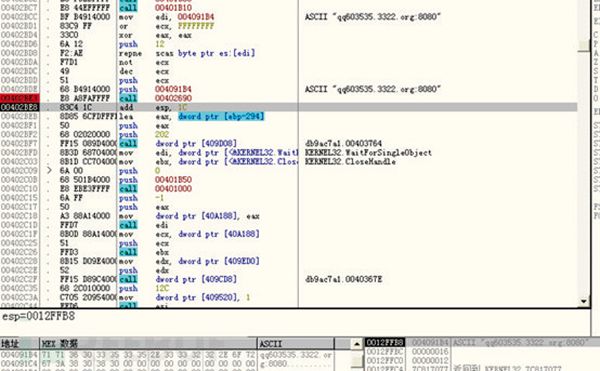The width and height of the screenshot is (600, 371).
Task: Select dump row at address 004091B4
Action: 167,355
